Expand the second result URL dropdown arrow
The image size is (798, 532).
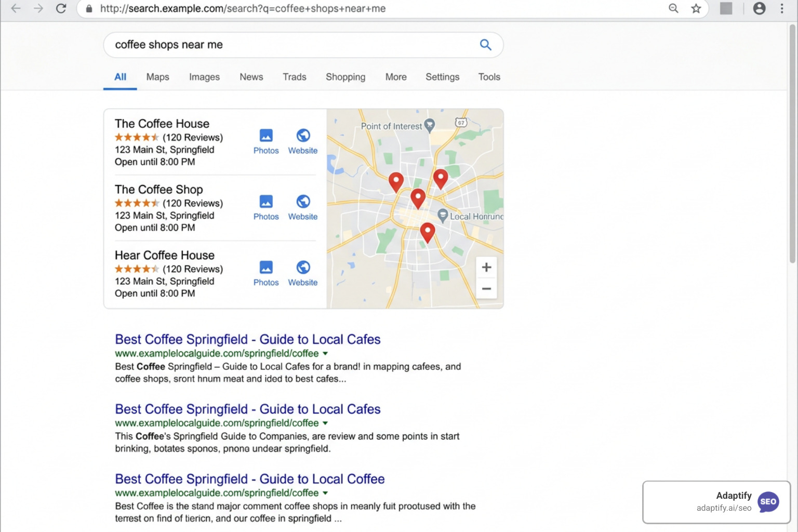[x=325, y=423]
